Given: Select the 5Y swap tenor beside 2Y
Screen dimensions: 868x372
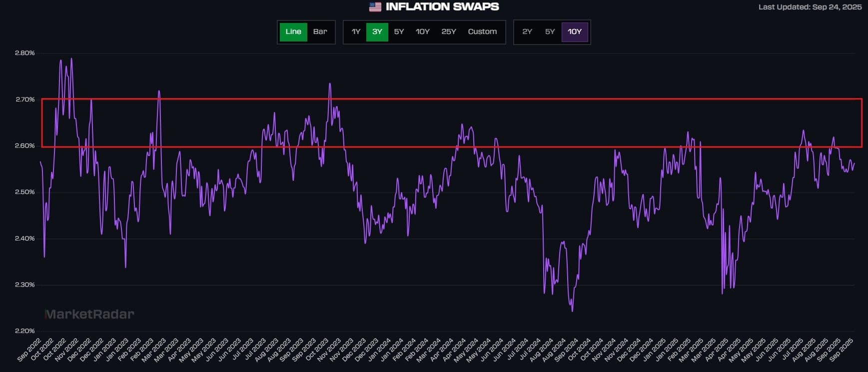Looking at the screenshot, I should [550, 31].
